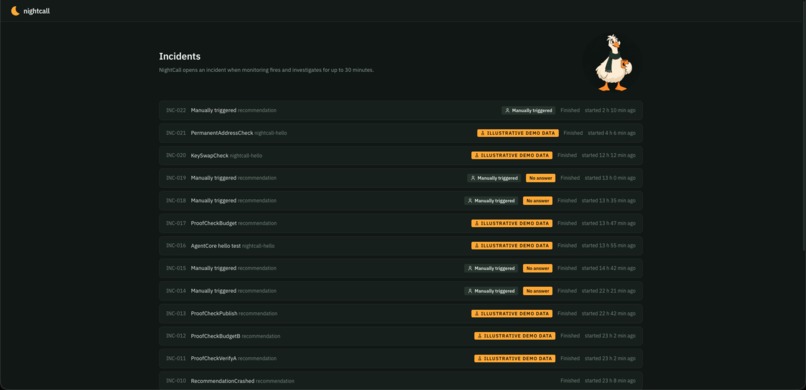Open incident INC-010 RecommendationCrashed
806x390 pixels.
[x=400, y=381]
